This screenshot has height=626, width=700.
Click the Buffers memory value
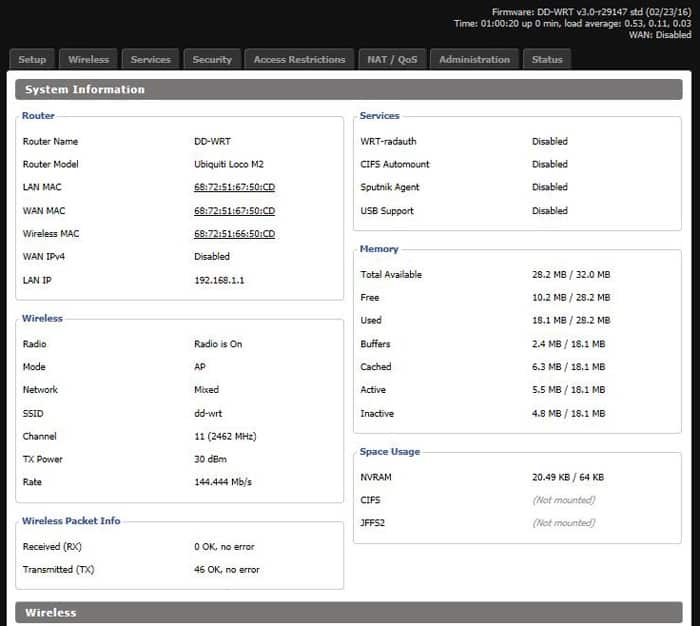569,344
